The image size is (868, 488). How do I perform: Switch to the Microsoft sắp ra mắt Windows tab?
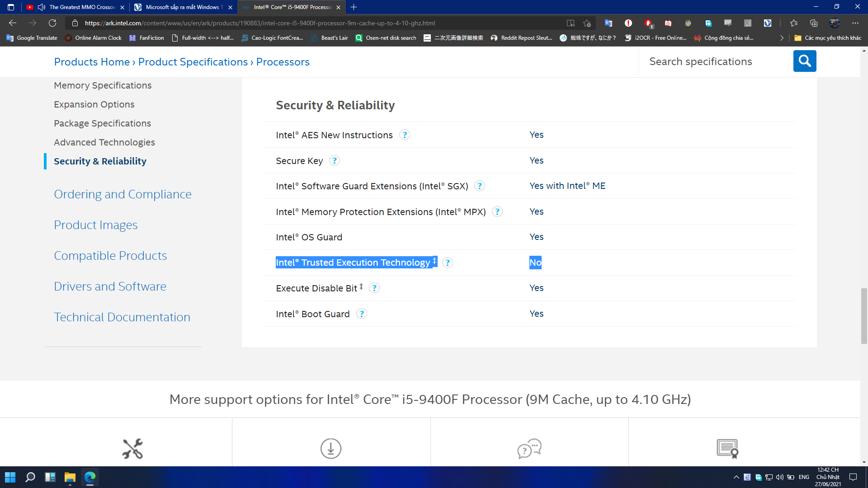[x=183, y=7]
